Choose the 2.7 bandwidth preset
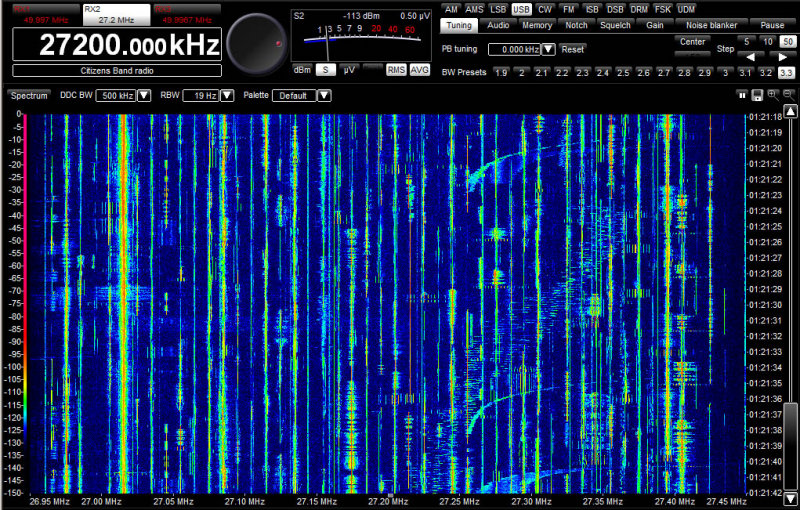Image resolution: width=800 pixels, height=510 pixels. pos(664,72)
